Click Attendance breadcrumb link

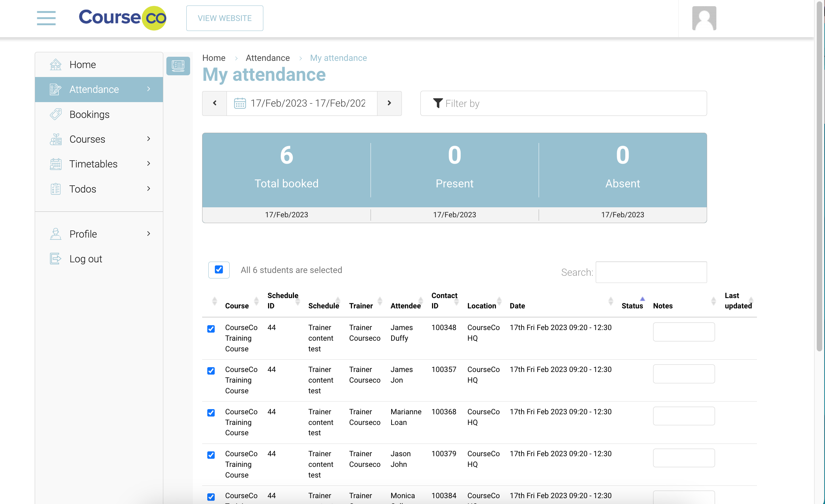point(267,58)
